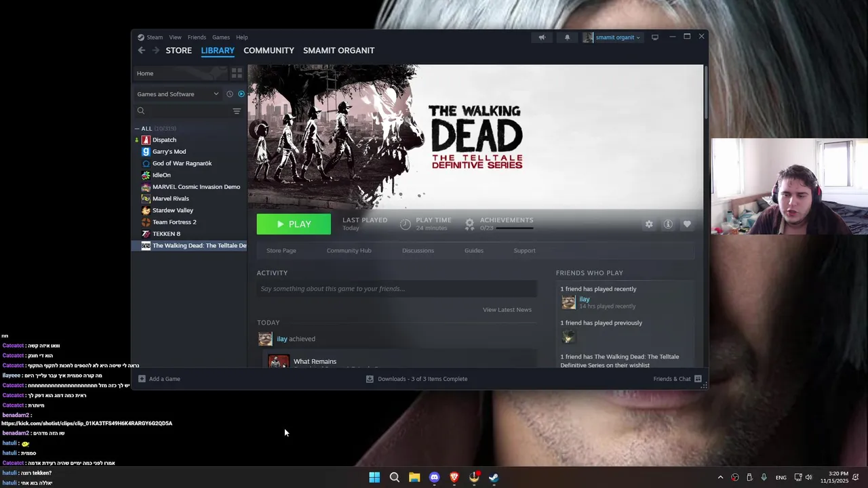Image resolution: width=868 pixels, height=488 pixels.
Task: Toggle the ready-to-play filter icon
Action: [241, 94]
